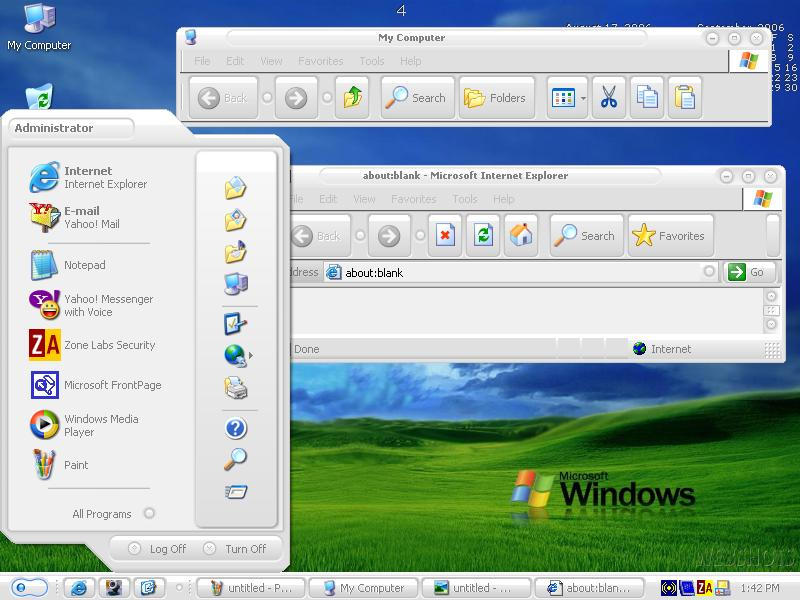Image resolution: width=800 pixels, height=600 pixels.
Task: Click the Forward arrow in My Computer toolbar
Action: click(x=296, y=97)
